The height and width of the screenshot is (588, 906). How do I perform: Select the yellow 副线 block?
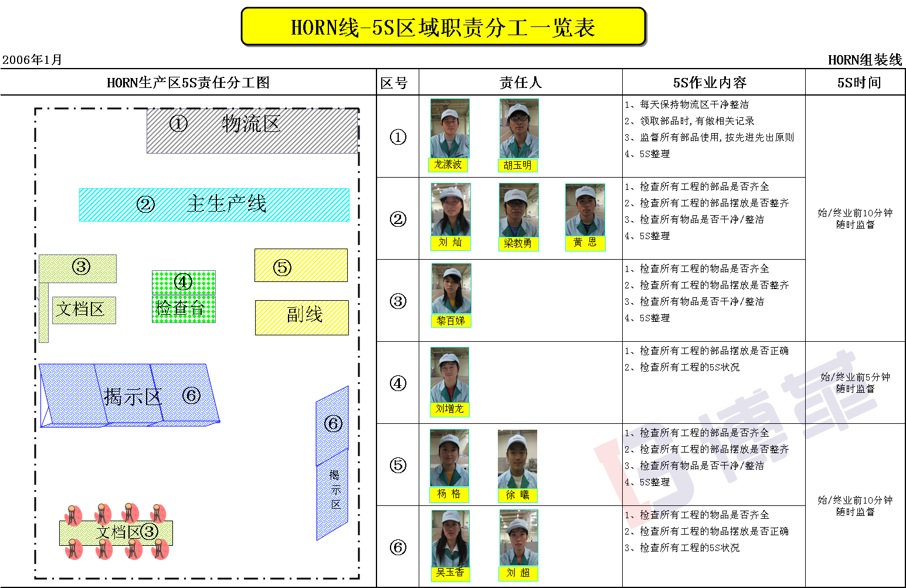(302, 317)
